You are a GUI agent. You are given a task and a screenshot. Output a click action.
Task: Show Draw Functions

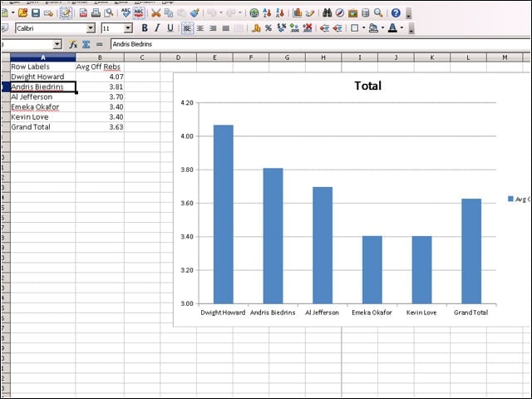coord(310,13)
